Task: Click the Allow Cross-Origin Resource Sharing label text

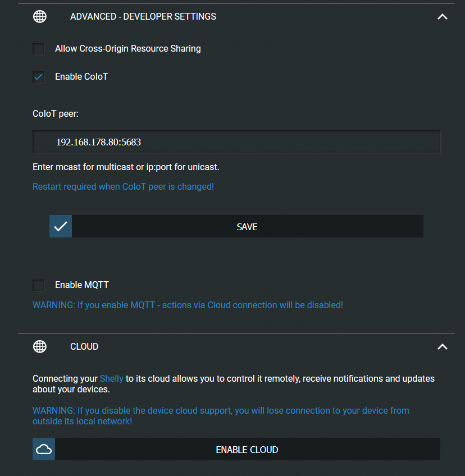Action: [x=128, y=49]
